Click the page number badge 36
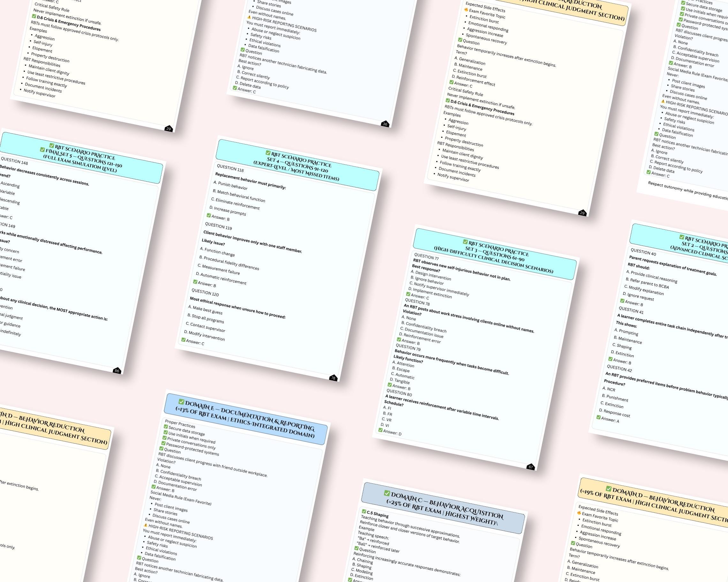 click(x=385, y=124)
